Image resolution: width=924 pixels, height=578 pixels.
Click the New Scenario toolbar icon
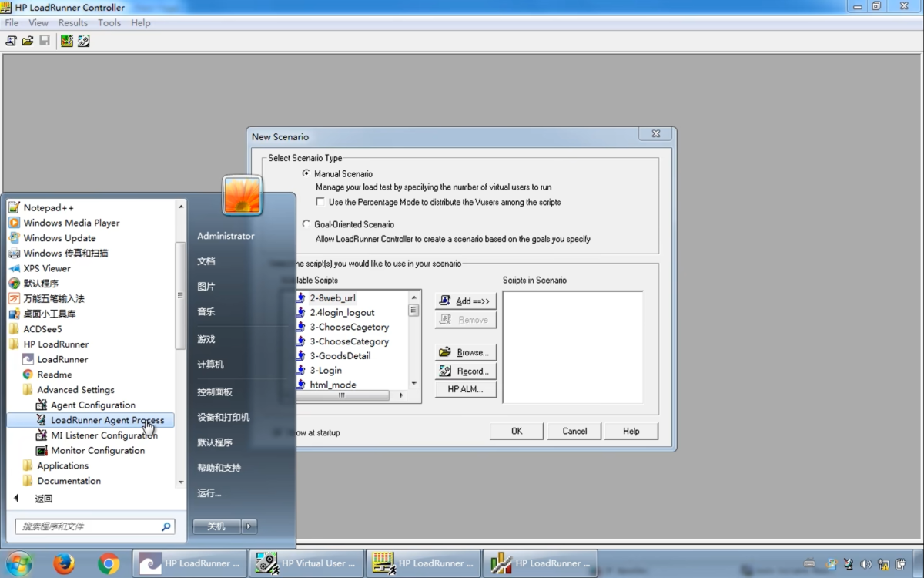(x=11, y=41)
